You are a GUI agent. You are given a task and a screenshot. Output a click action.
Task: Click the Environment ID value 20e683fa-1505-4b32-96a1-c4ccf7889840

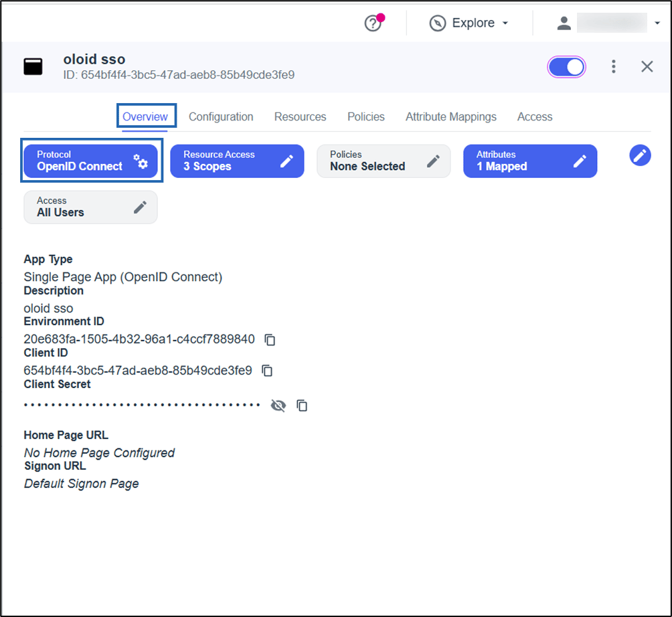139,339
